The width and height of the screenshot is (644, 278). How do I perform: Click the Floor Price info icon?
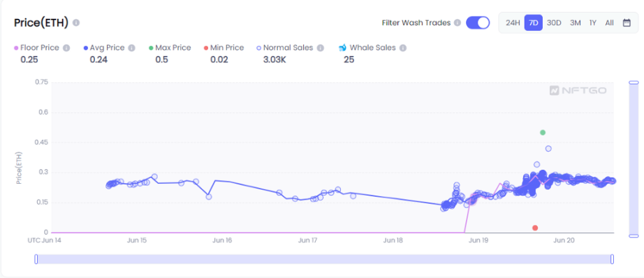tap(66, 48)
